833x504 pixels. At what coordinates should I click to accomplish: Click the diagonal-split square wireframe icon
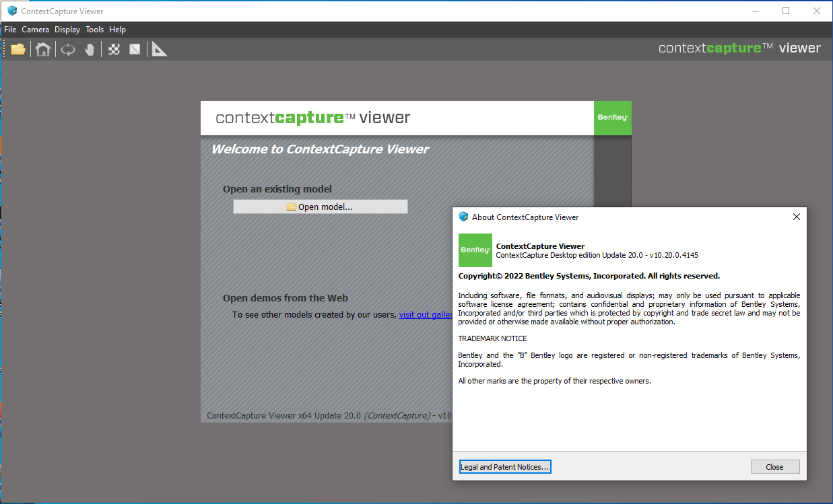point(135,49)
